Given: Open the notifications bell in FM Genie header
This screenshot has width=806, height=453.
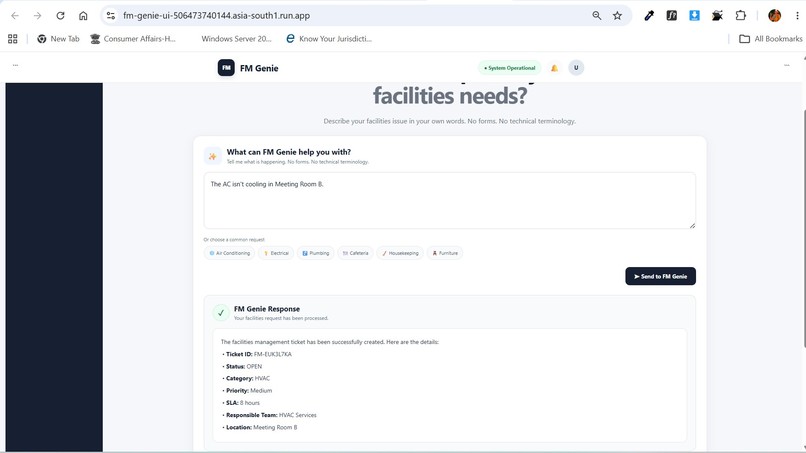Looking at the screenshot, I should 554,68.
